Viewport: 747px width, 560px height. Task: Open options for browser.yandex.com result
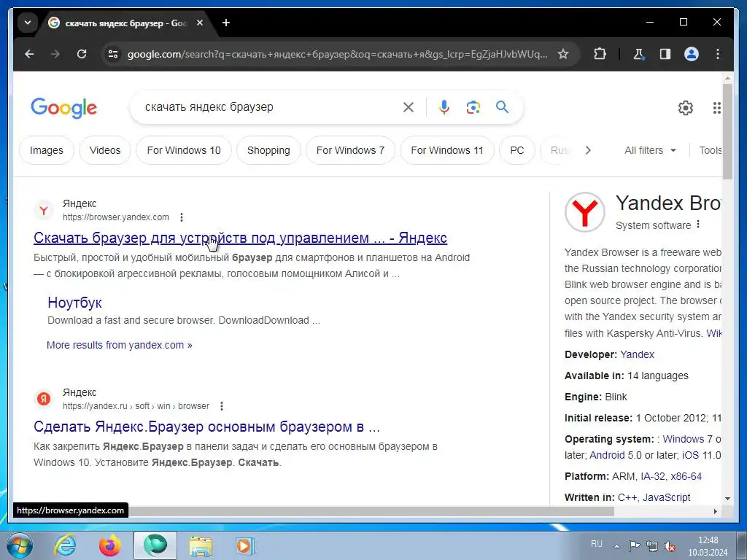click(x=182, y=217)
